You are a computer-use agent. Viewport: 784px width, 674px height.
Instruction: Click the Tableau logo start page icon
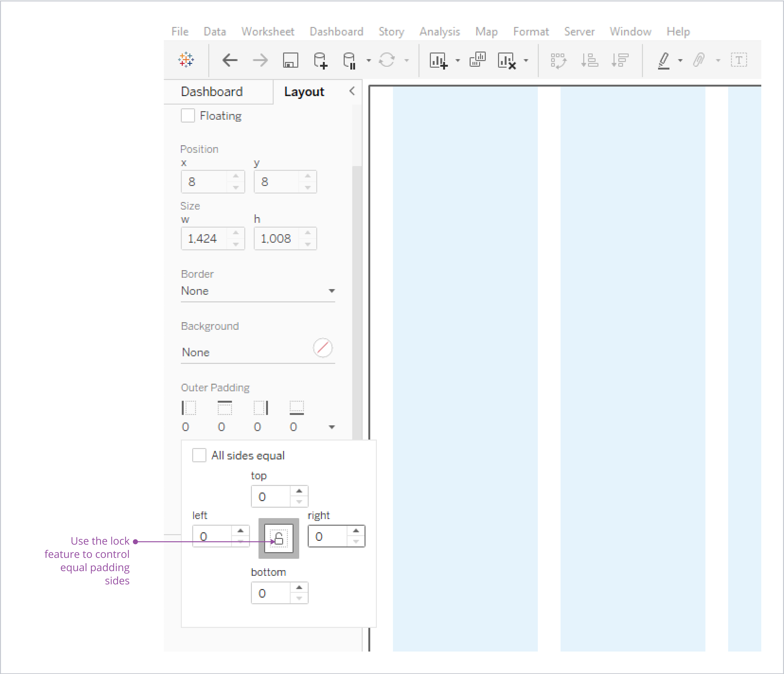click(x=186, y=60)
